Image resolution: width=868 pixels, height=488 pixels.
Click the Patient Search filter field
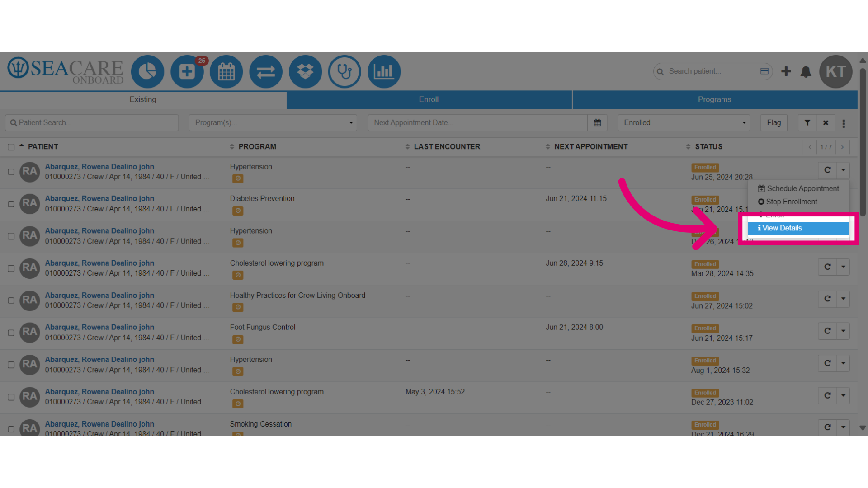92,123
